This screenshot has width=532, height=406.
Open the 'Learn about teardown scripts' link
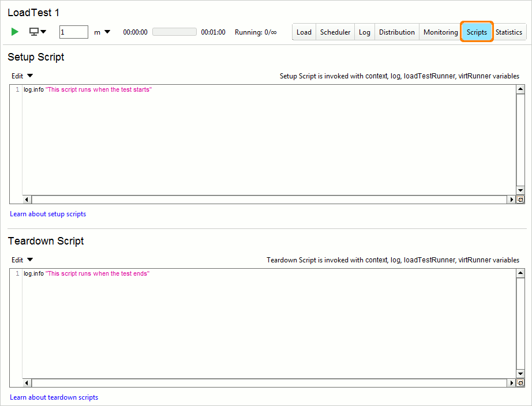click(x=54, y=397)
